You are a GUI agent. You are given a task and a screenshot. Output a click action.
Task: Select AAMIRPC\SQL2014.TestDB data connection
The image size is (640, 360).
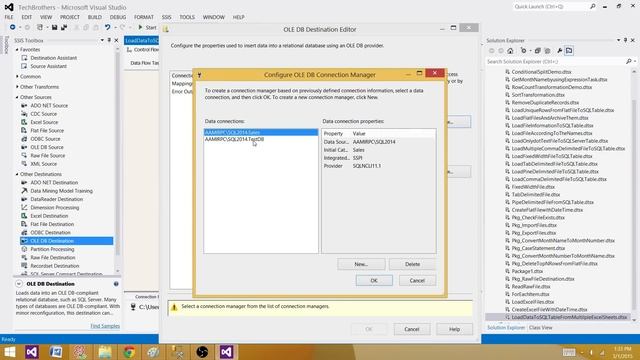(x=234, y=139)
